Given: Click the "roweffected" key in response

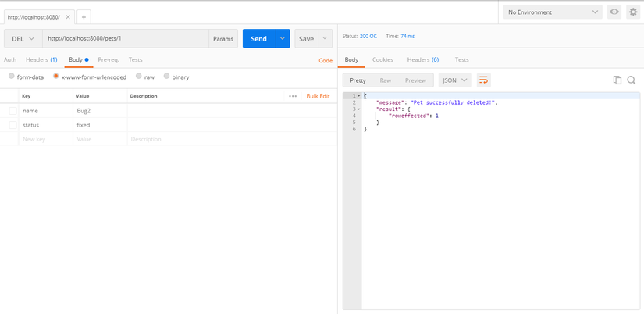Looking at the screenshot, I should (409, 116).
